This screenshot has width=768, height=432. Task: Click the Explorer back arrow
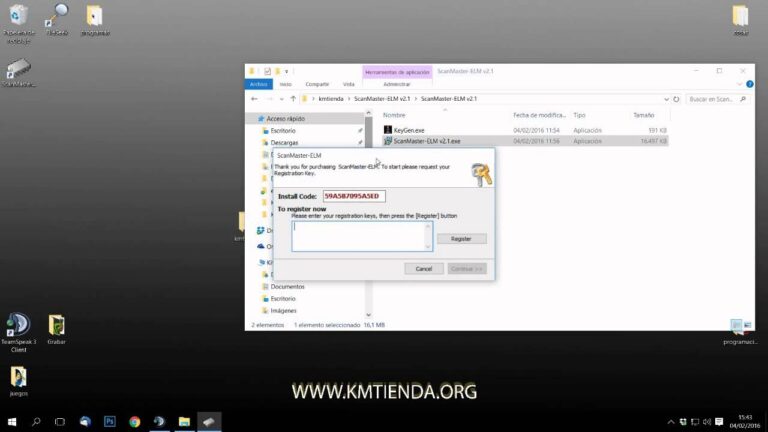(x=254, y=99)
